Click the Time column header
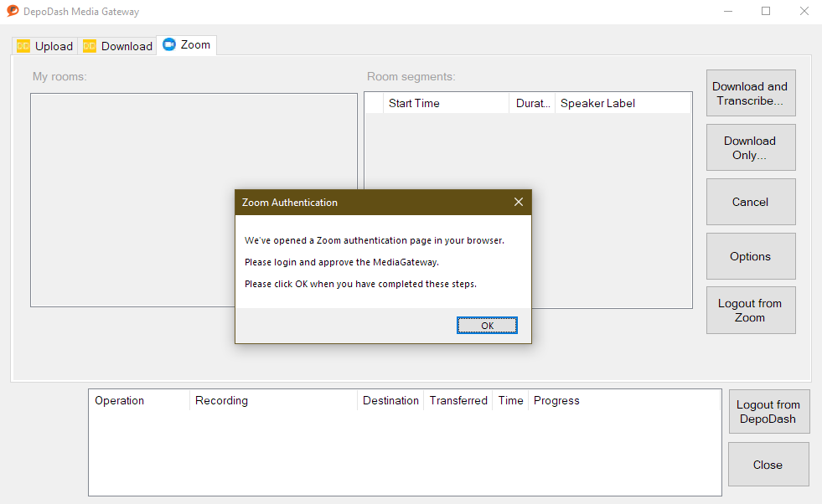 [x=510, y=401]
